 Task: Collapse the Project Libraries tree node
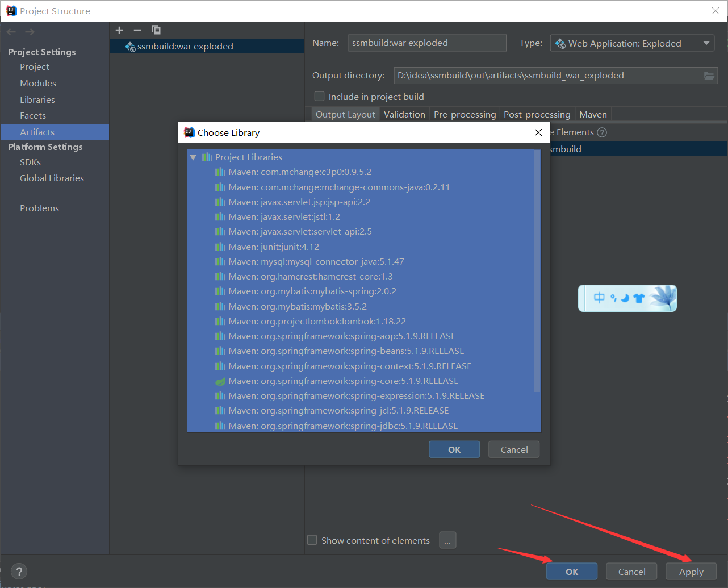pyautogui.click(x=193, y=157)
